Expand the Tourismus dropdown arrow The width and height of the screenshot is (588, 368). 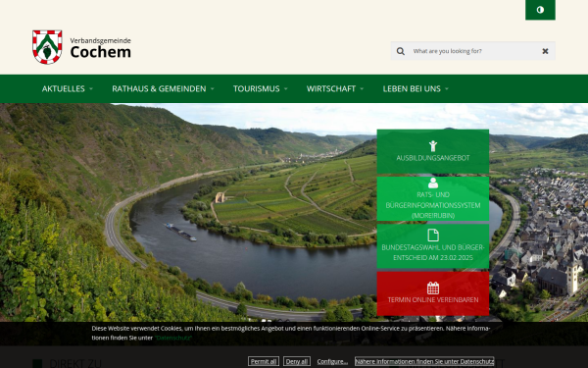286,88
